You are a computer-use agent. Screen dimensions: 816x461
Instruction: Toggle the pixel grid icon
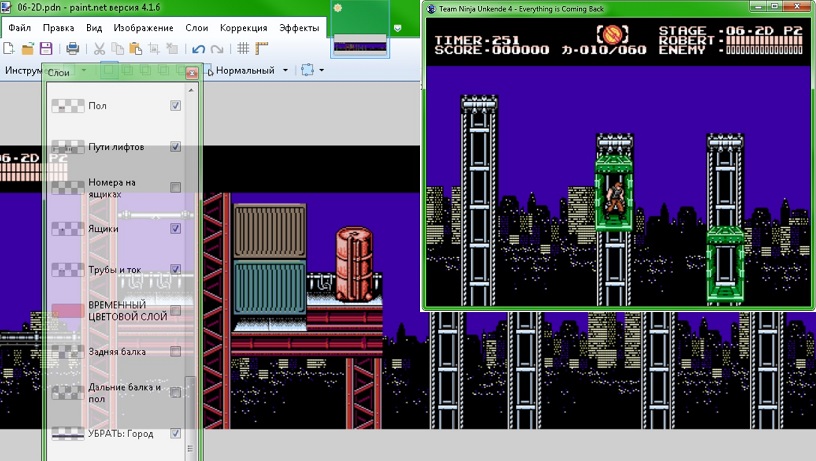click(x=243, y=48)
